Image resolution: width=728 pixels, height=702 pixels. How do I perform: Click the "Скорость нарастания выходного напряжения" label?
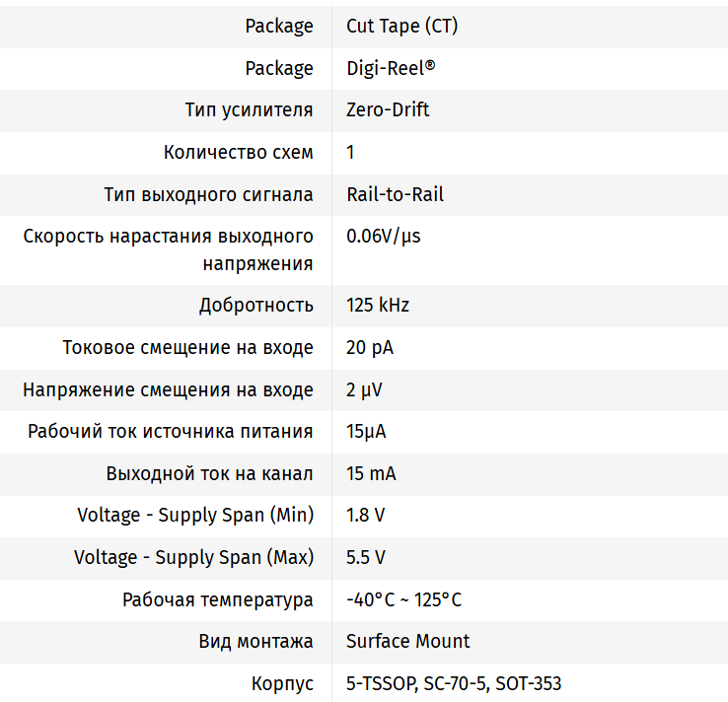[x=169, y=249]
